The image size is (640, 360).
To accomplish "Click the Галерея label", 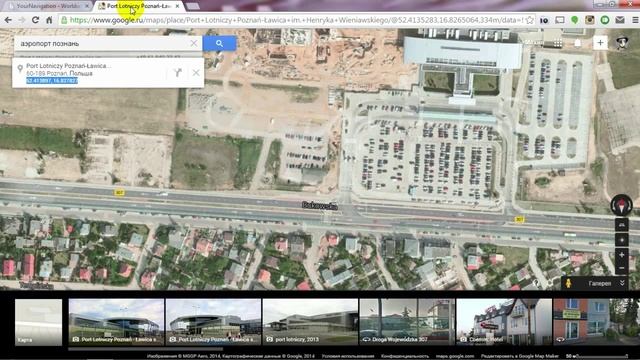I will pos(600,283).
